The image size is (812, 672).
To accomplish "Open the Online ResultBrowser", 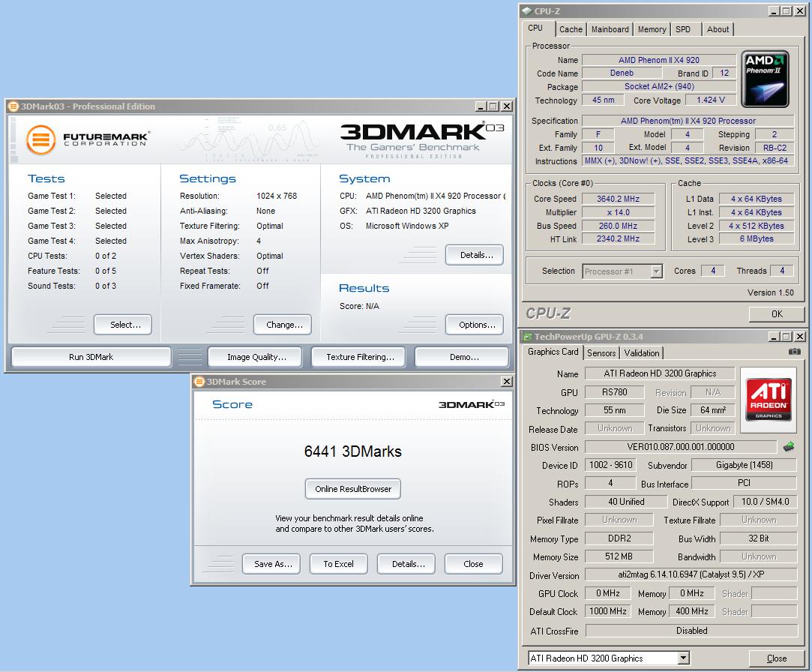I will (353, 489).
